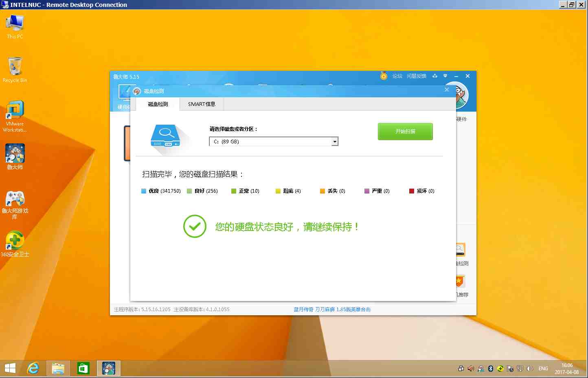Open the Windows Start button
Image resolution: width=588 pixels, height=378 pixels.
point(10,368)
